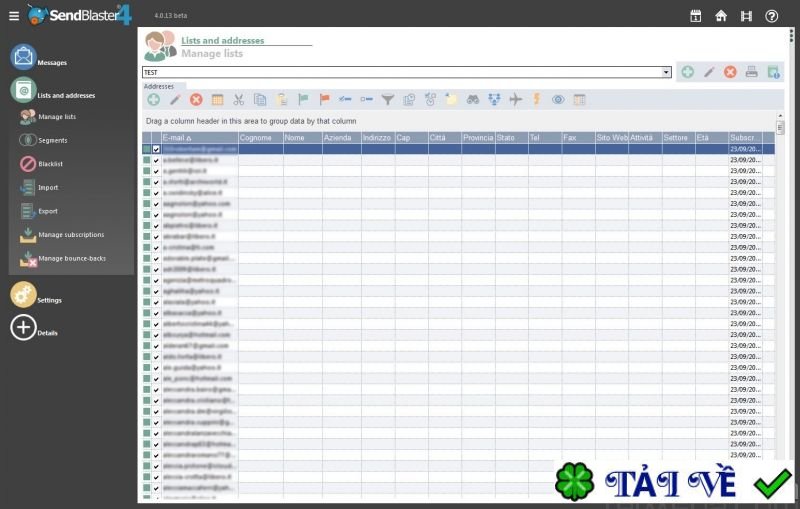The image size is (800, 509).
Task: Click the column layout icon after eye
Action: point(579,99)
